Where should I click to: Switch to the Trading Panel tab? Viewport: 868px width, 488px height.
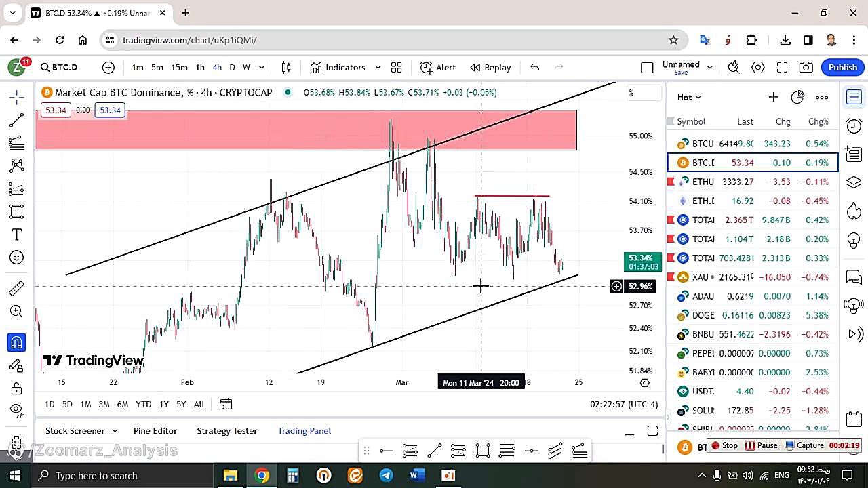coord(304,431)
